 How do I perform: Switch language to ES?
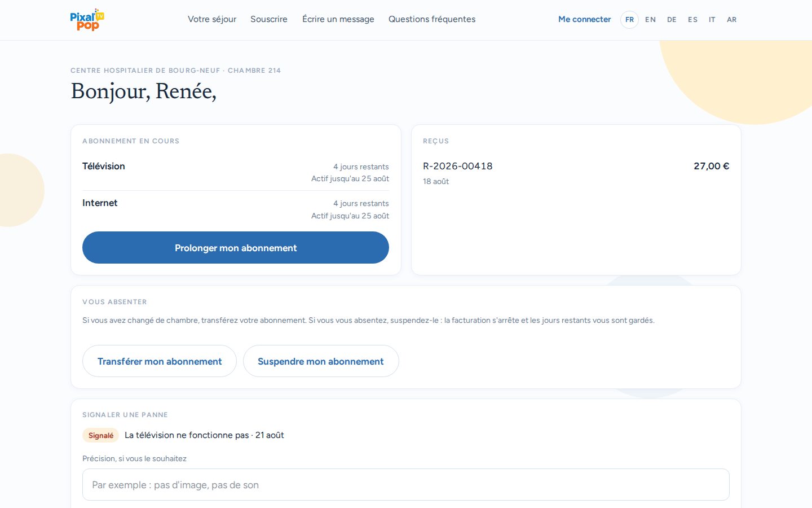point(692,20)
